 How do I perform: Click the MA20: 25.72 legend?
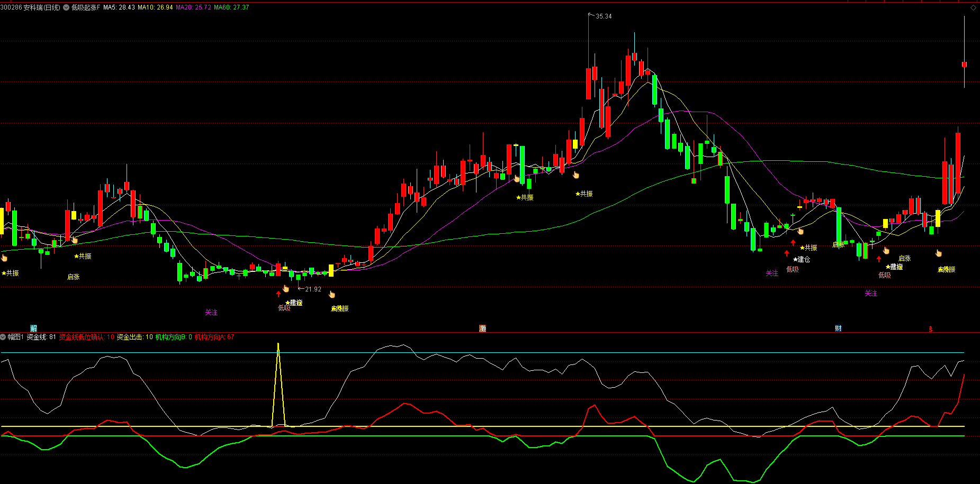(193, 7)
